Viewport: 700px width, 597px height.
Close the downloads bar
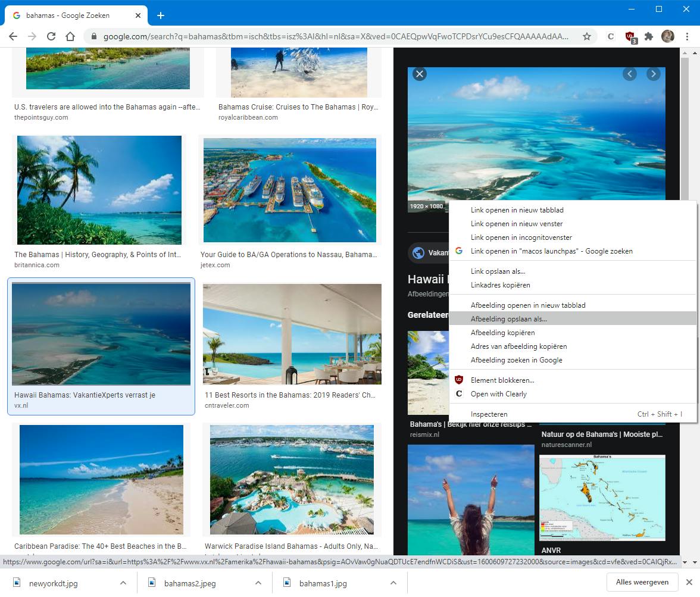(689, 582)
